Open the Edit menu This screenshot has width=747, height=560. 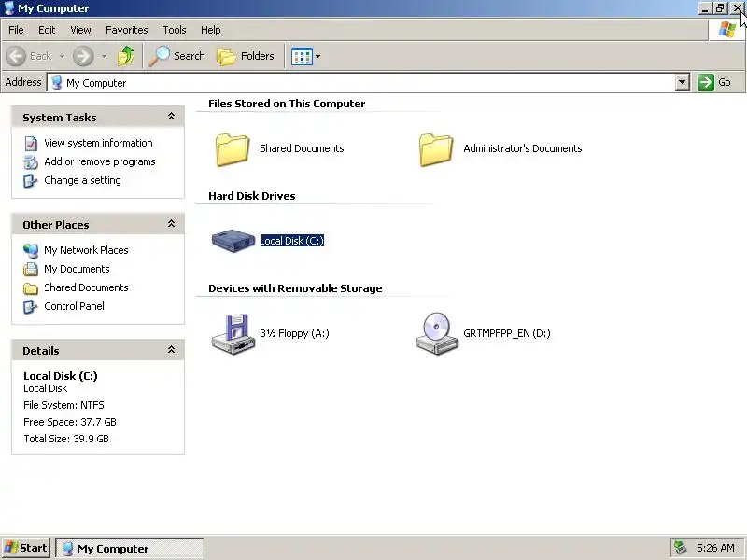(x=47, y=30)
